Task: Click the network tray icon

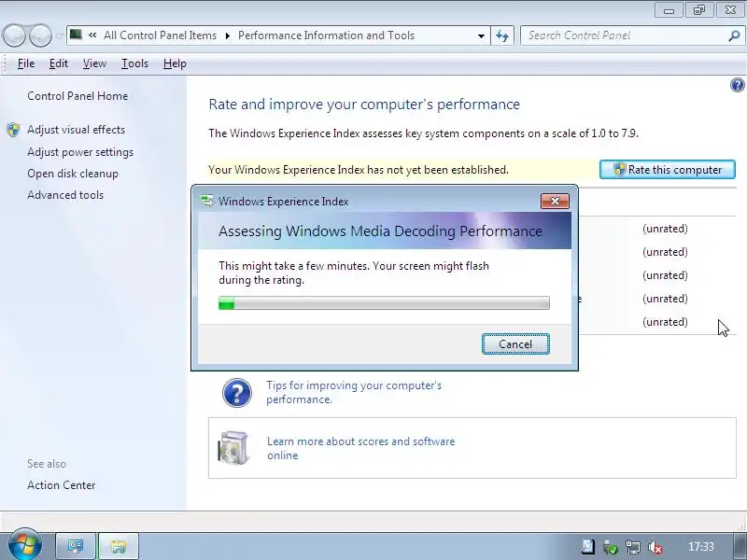Action: 633,547
